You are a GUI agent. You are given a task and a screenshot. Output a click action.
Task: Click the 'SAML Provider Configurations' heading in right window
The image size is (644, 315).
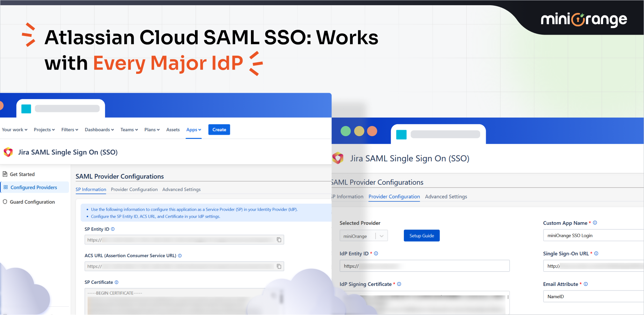[x=377, y=182]
